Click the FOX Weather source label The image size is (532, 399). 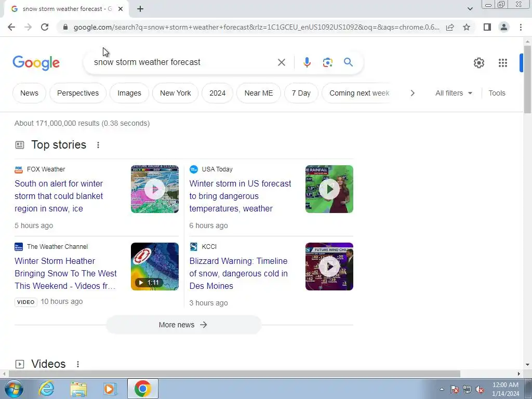46,169
